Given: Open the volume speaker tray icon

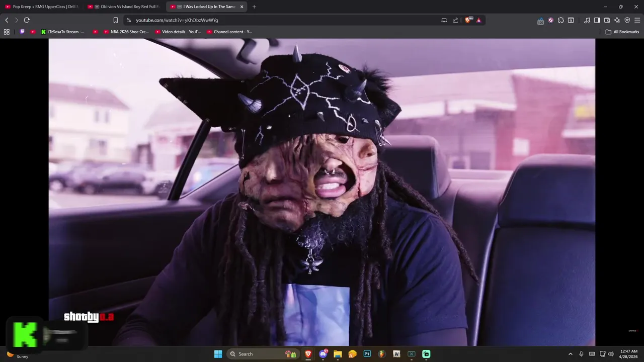Looking at the screenshot, I should coord(611,354).
